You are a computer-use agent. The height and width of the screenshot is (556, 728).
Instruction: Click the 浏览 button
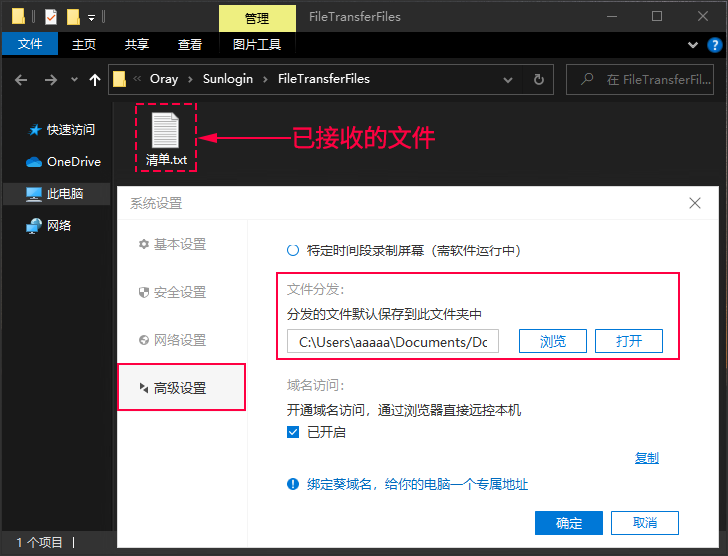point(553,341)
